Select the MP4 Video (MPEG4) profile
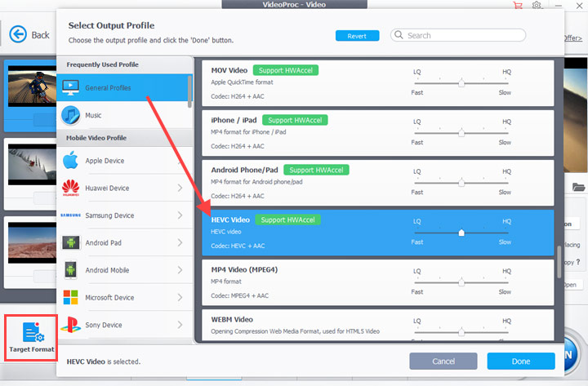 (377, 282)
